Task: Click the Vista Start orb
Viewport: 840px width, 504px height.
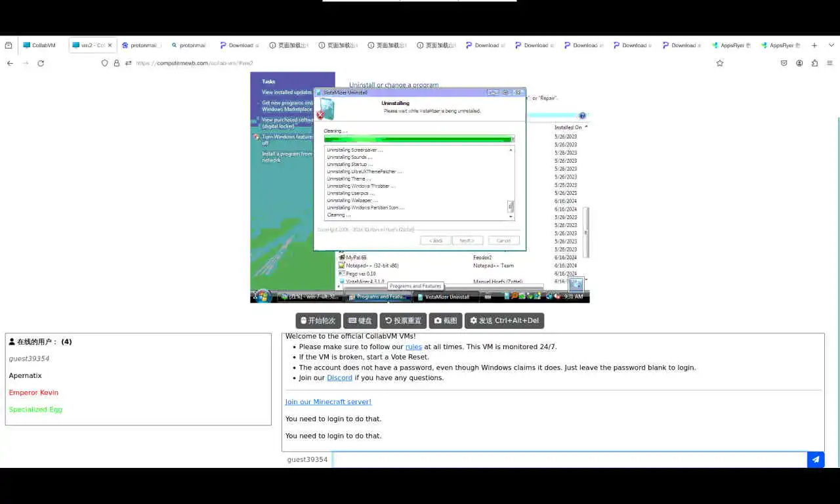Action: pos(262,296)
